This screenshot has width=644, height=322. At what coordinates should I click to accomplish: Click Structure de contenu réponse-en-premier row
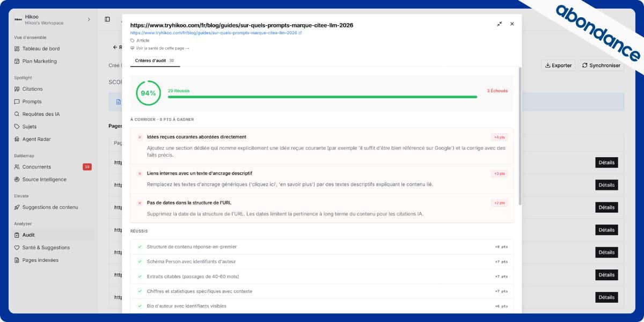[321, 247]
